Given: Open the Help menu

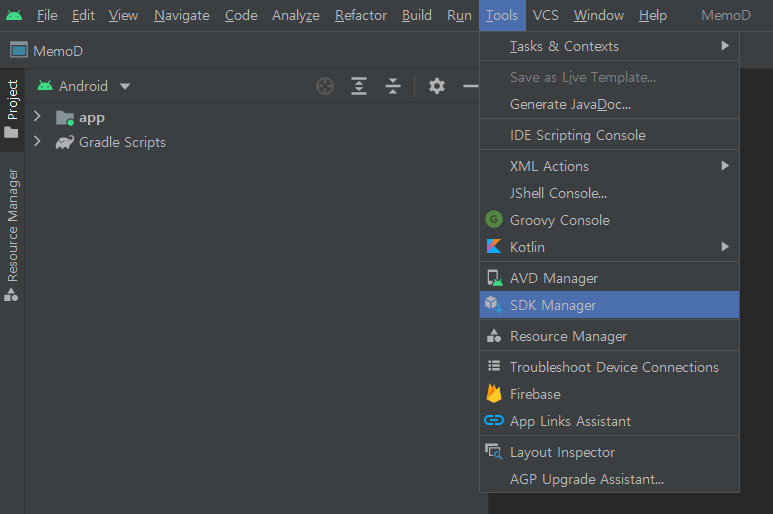Looking at the screenshot, I should 653,16.
